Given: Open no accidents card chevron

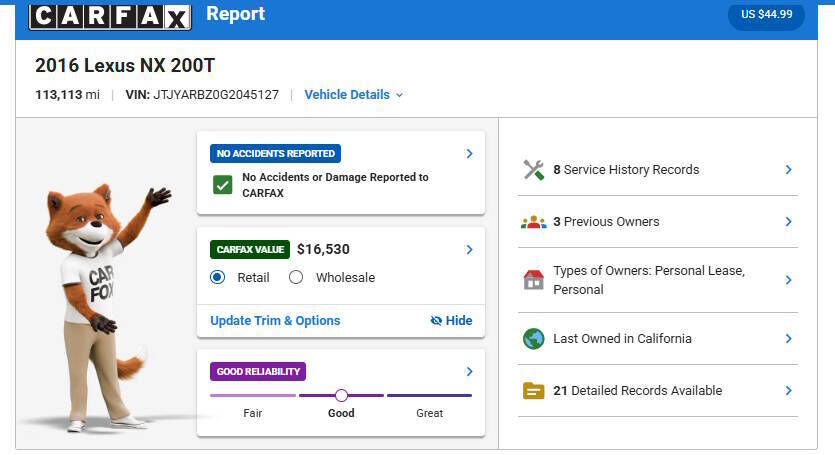Looking at the screenshot, I should pyautogui.click(x=469, y=153).
